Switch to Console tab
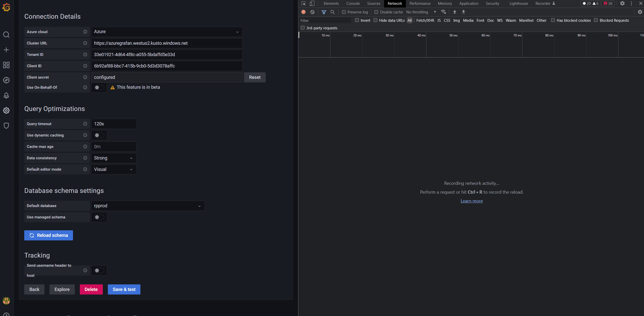The width and height of the screenshot is (644, 316). (x=353, y=4)
